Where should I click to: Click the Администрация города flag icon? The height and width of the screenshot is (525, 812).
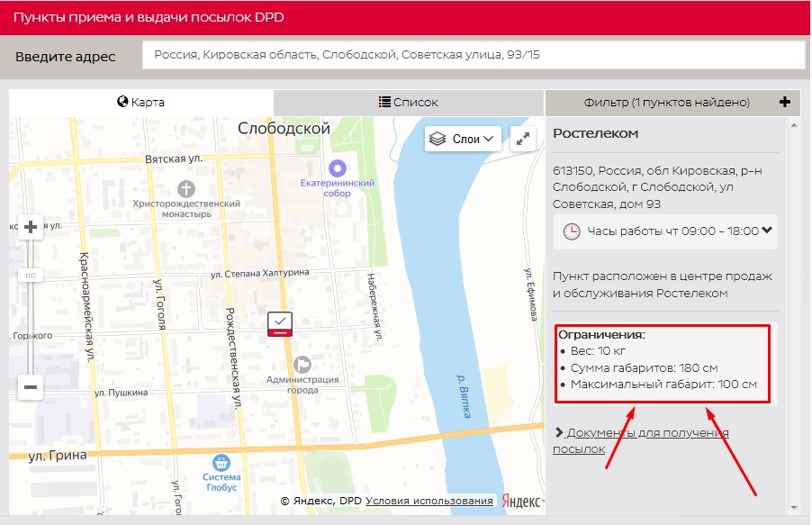coord(302,364)
